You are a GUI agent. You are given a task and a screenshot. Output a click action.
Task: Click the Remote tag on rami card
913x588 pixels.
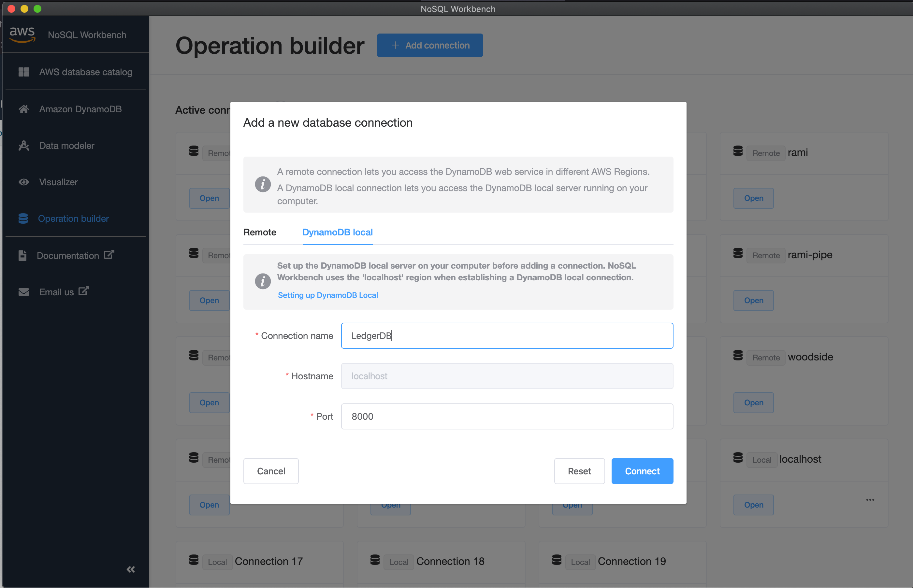click(x=766, y=153)
